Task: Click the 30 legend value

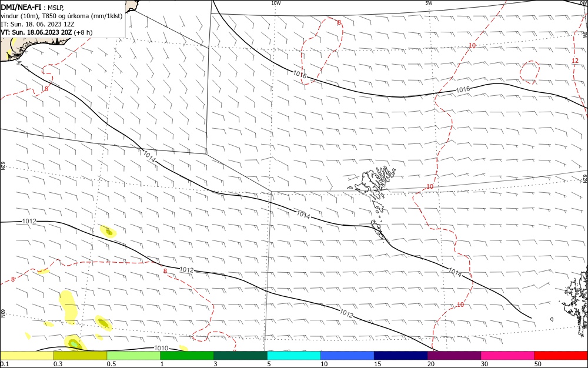Action: [x=485, y=364]
